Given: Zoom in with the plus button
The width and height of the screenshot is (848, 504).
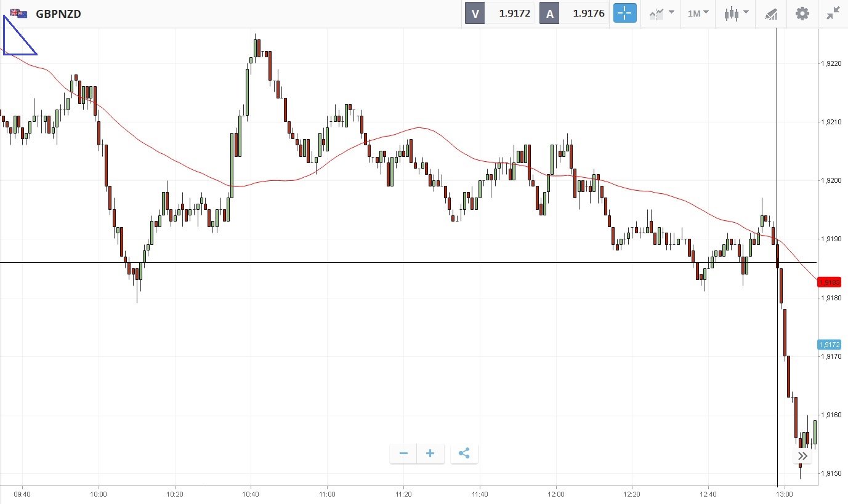Looking at the screenshot, I should 430,454.
